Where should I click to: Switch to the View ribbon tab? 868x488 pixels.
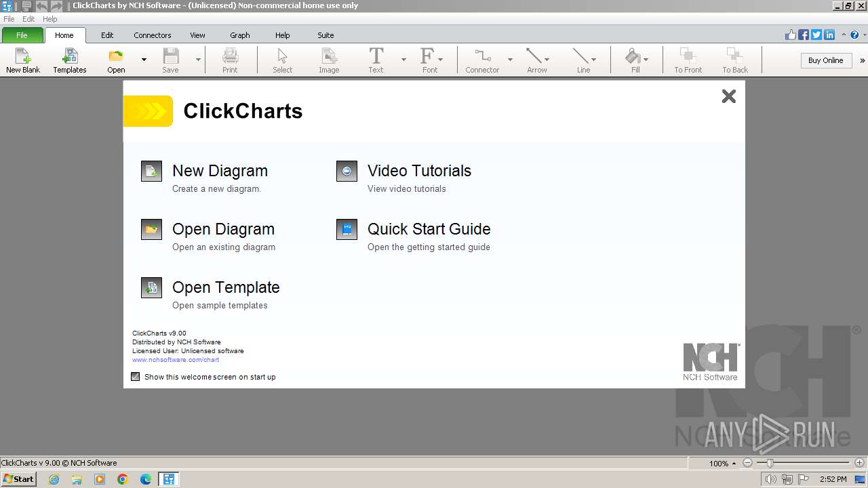tap(197, 35)
